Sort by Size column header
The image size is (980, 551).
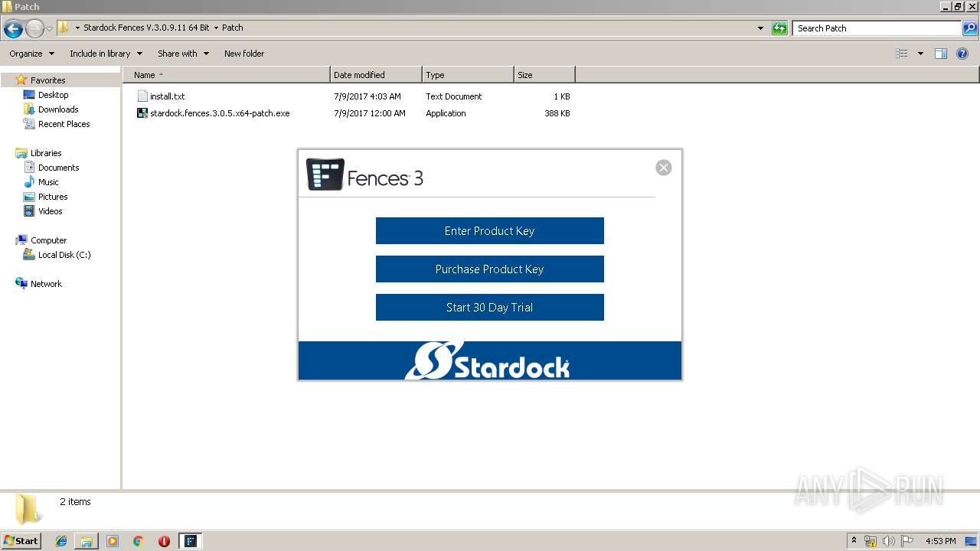[544, 75]
